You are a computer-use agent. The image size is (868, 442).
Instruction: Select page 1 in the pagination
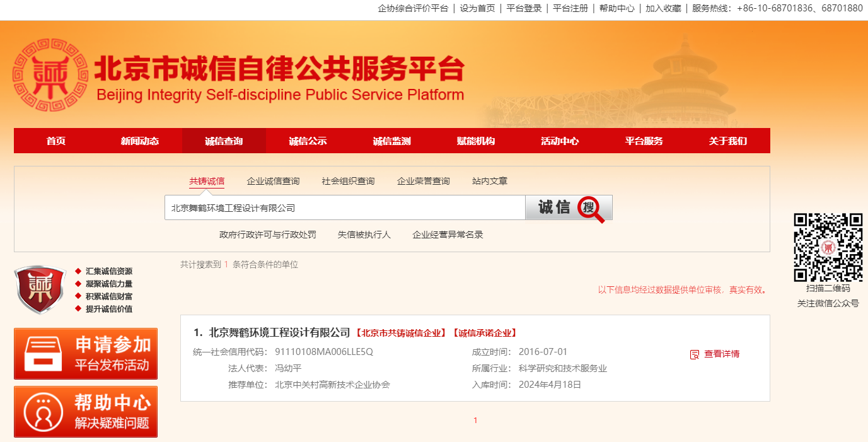point(475,421)
